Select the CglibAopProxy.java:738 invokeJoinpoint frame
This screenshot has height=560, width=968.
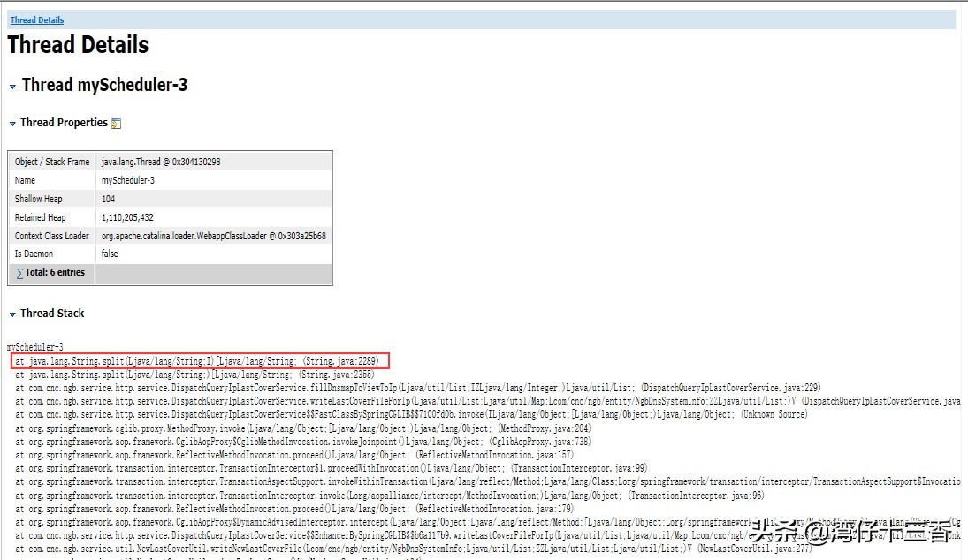point(303,442)
